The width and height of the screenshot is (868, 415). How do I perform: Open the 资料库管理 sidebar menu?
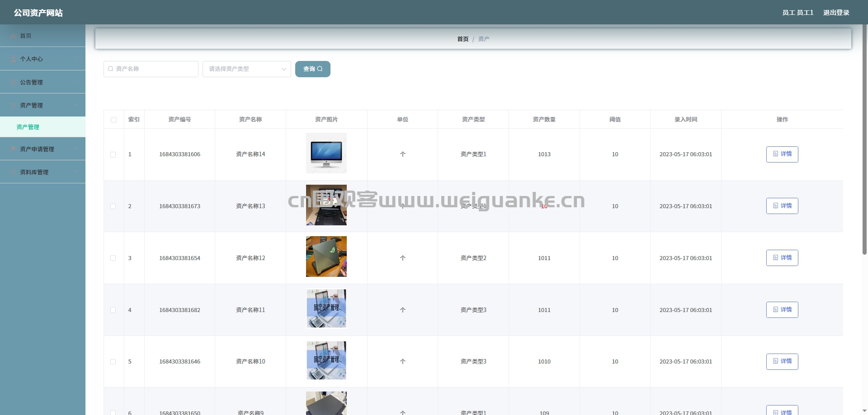[42, 172]
